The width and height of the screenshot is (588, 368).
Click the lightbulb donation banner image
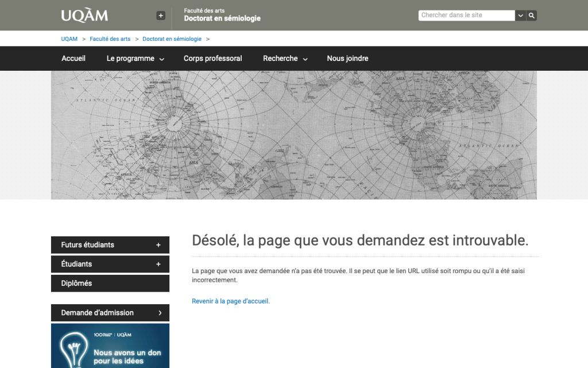110,346
